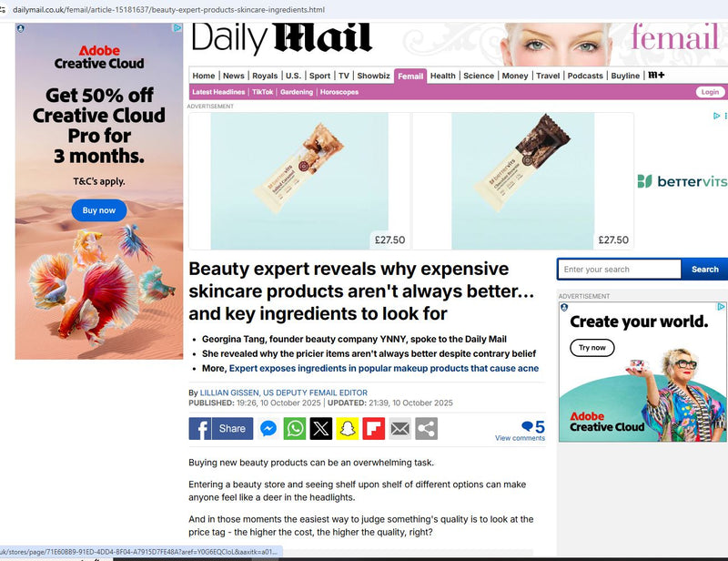Click the Login button
Image resolution: width=728 pixels, height=561 pixels.
(x=710, y=92)
